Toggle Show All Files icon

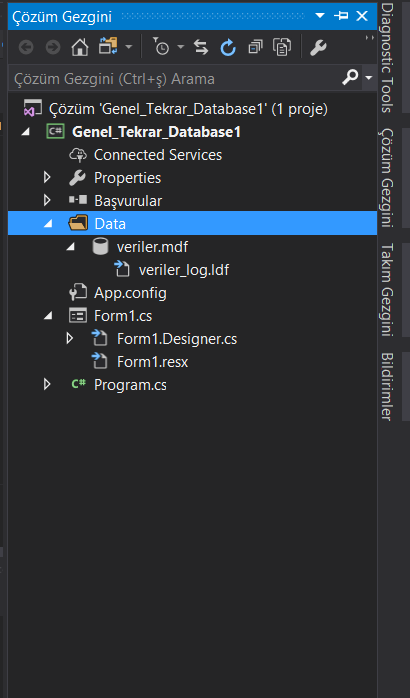tap(282, 47)
